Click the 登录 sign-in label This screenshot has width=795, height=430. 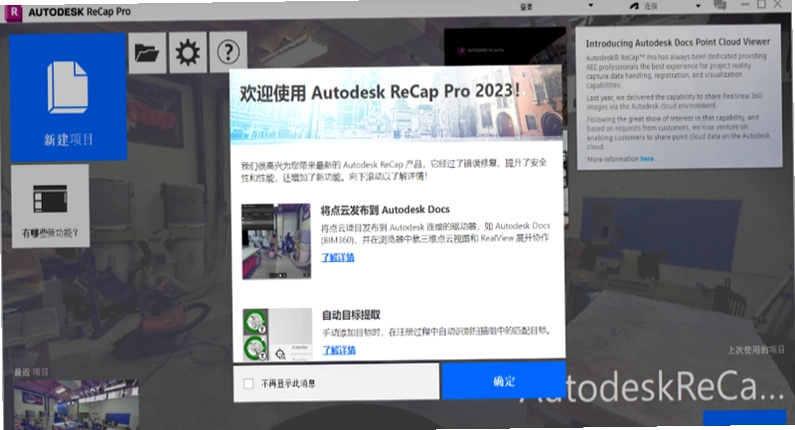click(x=526, y=7)
